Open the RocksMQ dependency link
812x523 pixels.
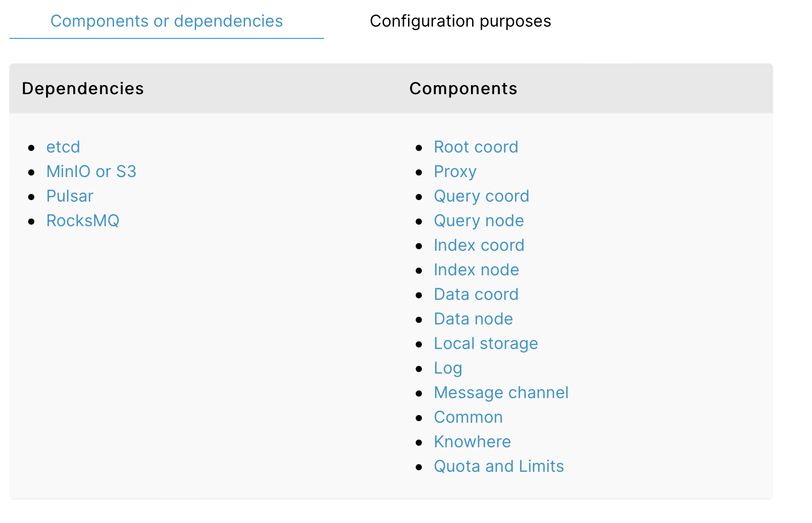(82, 221)
